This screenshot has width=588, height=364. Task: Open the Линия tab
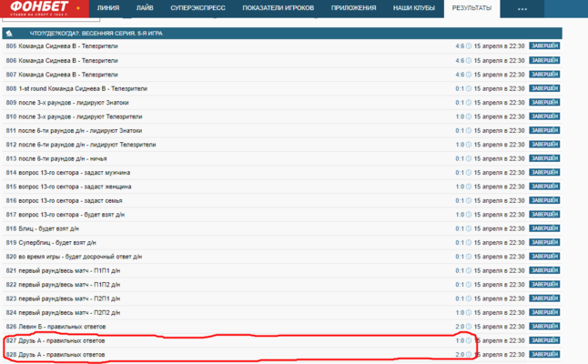(x=107, y=8)
